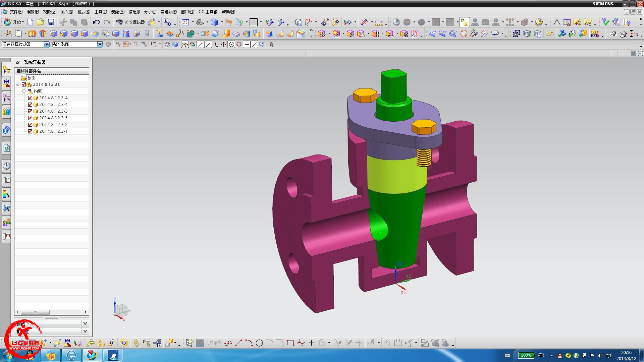
Task: Open a file with the folder icon
Action: [x=40, y=22]
